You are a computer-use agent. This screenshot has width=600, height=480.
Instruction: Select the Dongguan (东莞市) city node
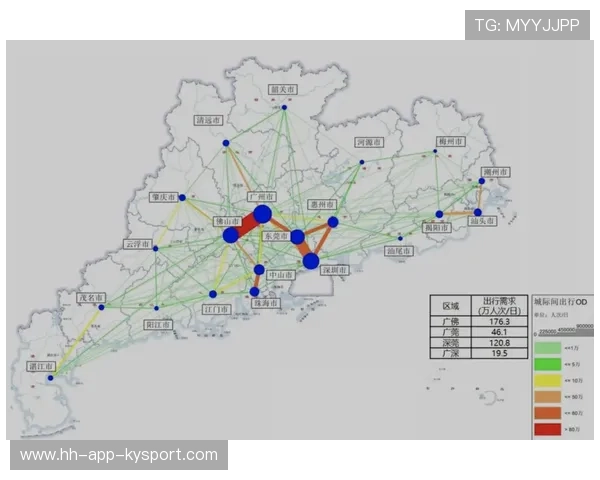tap(297, 237)
